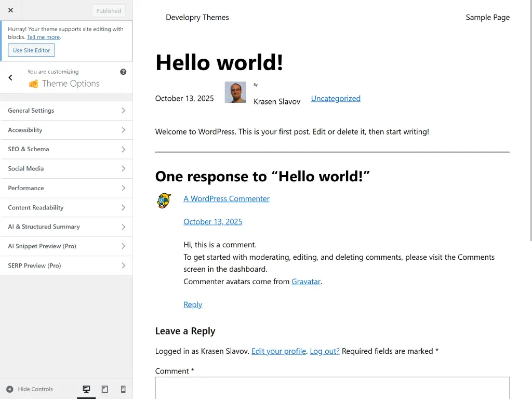Open the AI & Structured Summary panel
532x399 pixels.
pos(66,227)
